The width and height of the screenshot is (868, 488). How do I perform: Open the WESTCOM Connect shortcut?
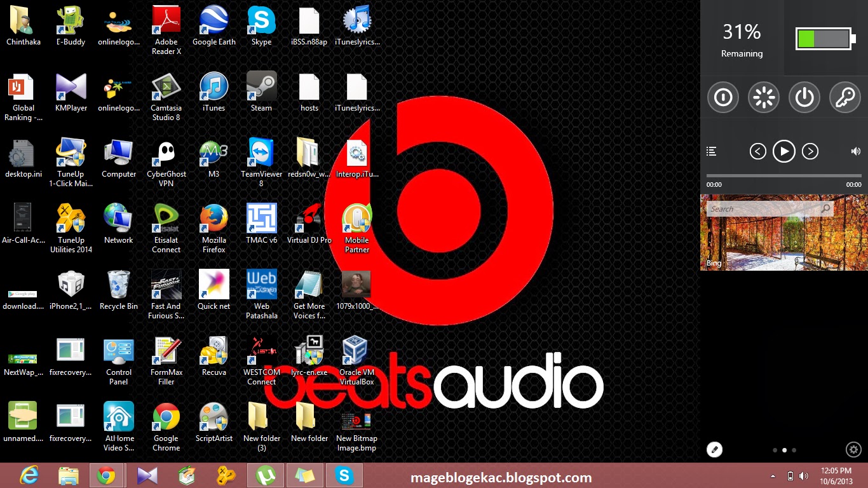point(261,360)
